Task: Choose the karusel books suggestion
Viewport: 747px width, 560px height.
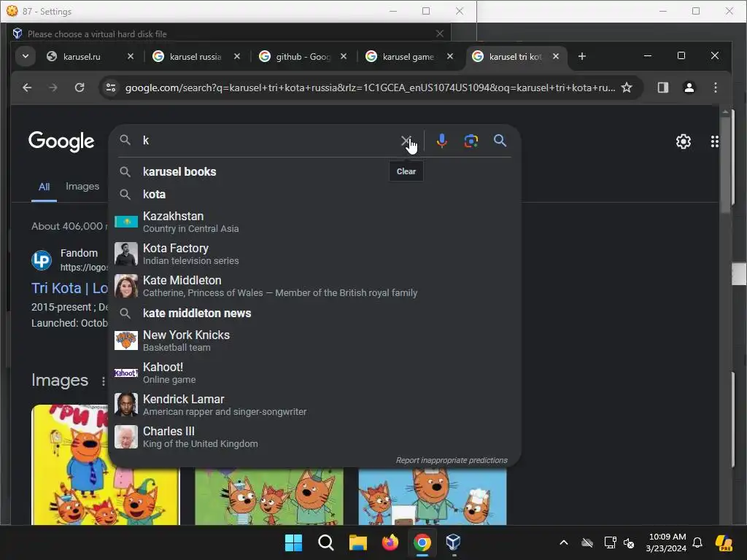Action: 314,172
